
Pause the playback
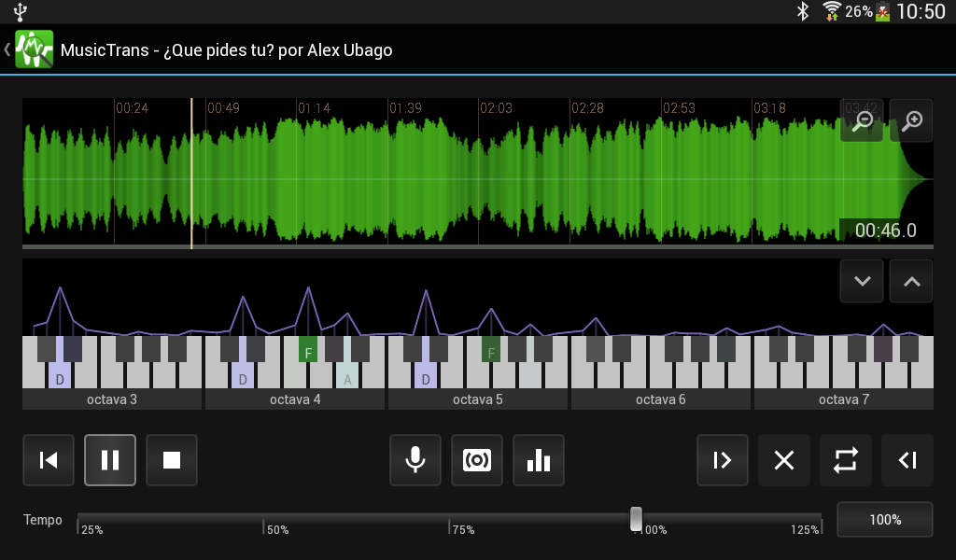pyautogui.click(x=110, y=460)
